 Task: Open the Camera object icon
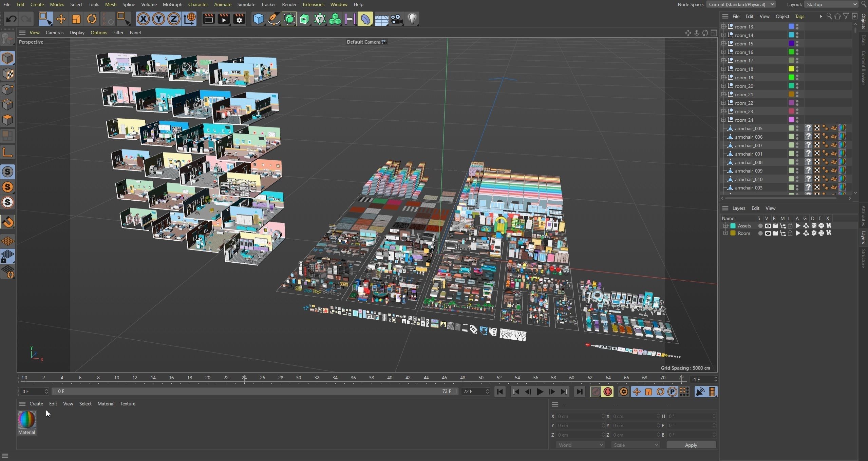pyautogui.click(x=396, y=19)
